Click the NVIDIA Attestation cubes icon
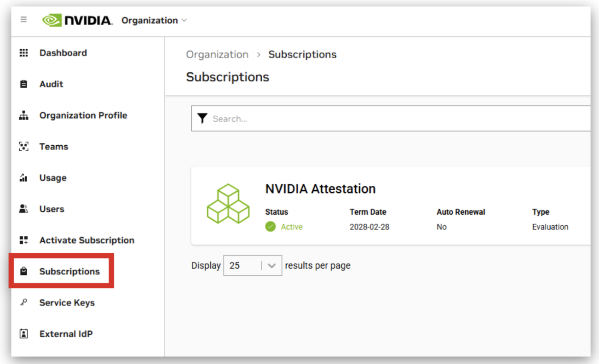The width and height of the screenshot is (600, 364). coord(228,204)
